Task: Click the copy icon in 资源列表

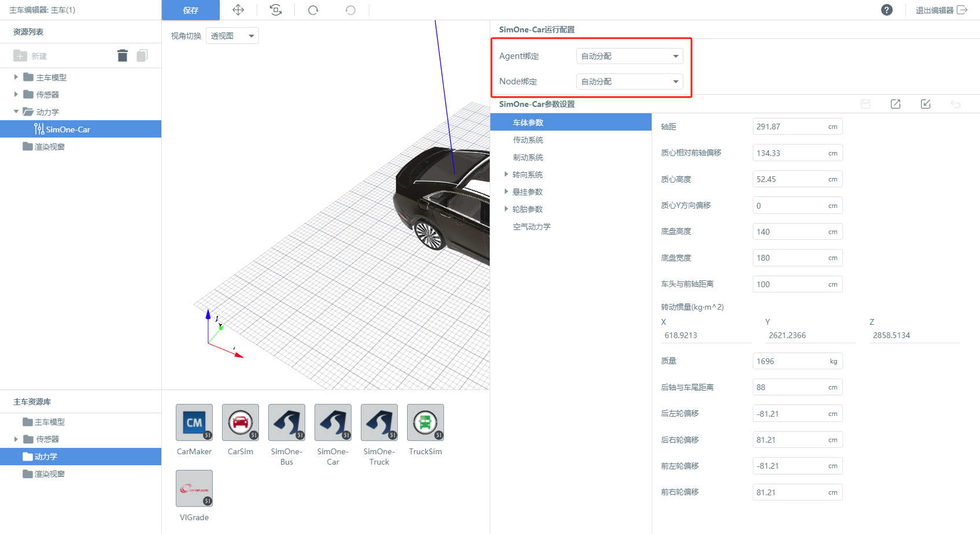Action: pos(142,55)
